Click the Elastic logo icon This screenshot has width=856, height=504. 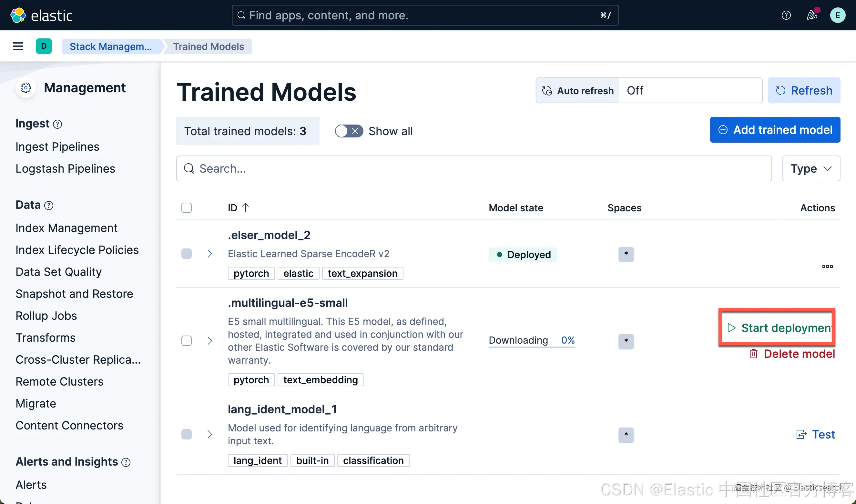[x=18, y=15]
